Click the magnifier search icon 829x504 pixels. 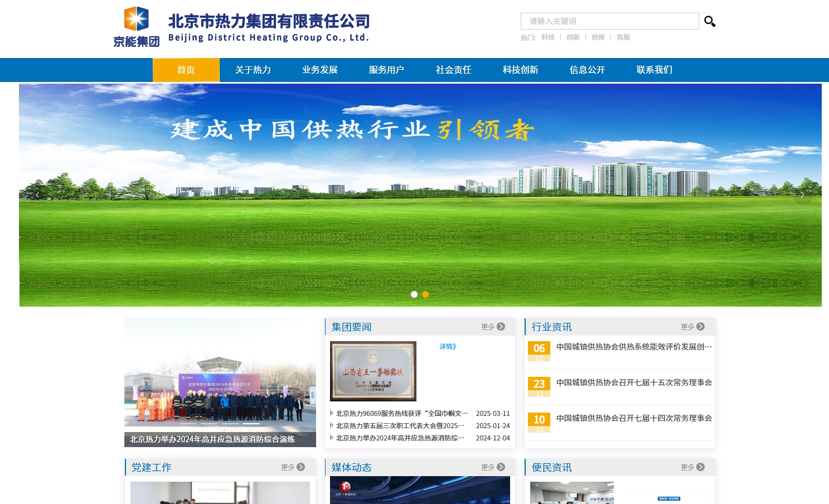coord(709,22)
